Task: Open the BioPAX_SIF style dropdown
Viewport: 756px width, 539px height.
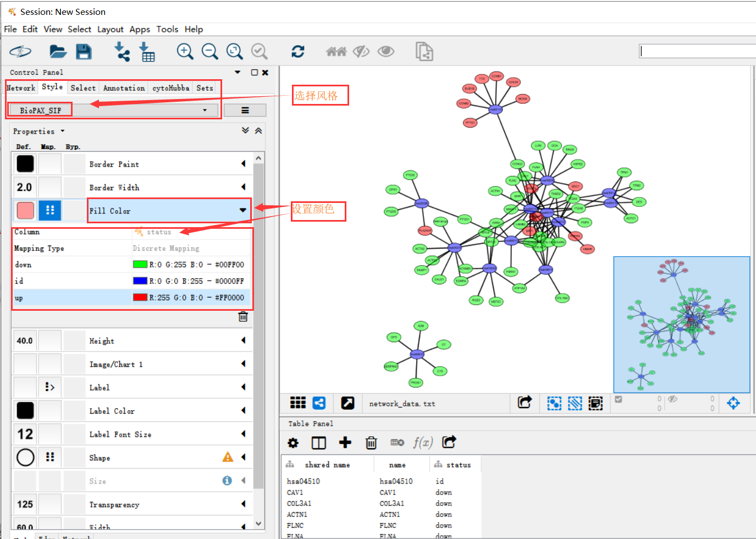Action: tap(114, 110)
